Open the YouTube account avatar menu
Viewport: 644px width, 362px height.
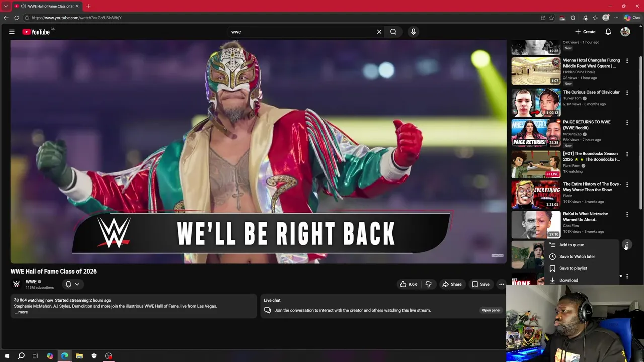[x=625, y=32]
